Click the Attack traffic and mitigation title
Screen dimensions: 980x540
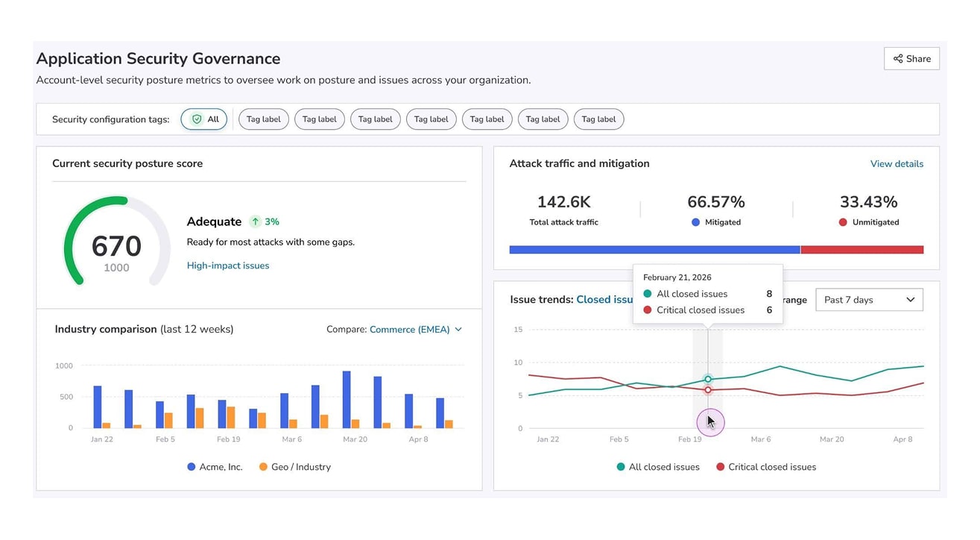point(579,164)
